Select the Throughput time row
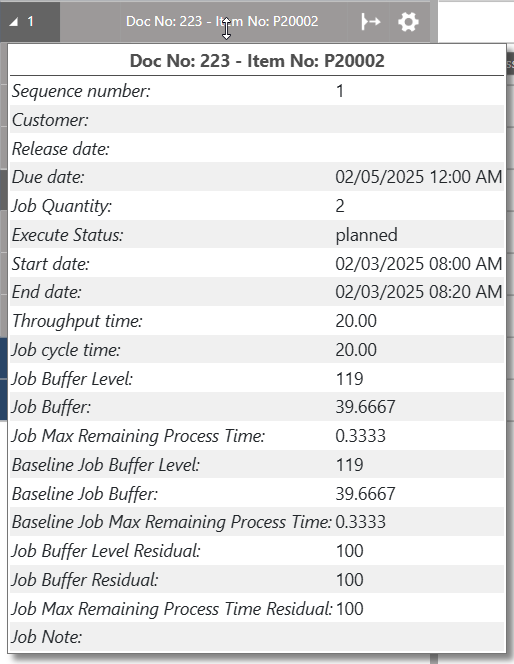This screenshot has height=664, width=514. tap(257, 321)
